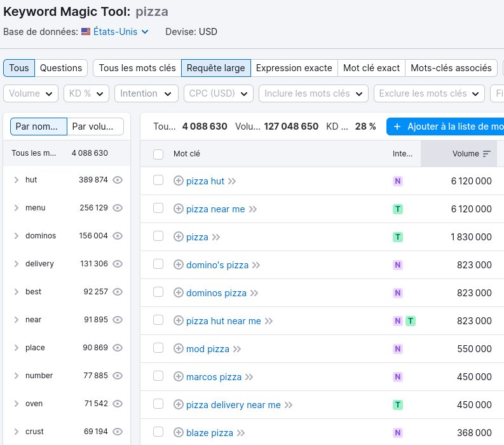Viewport: 504px width, 445px height.
Task: Click the plus icon beside blaze pizza
Action: tap(179, 432)
